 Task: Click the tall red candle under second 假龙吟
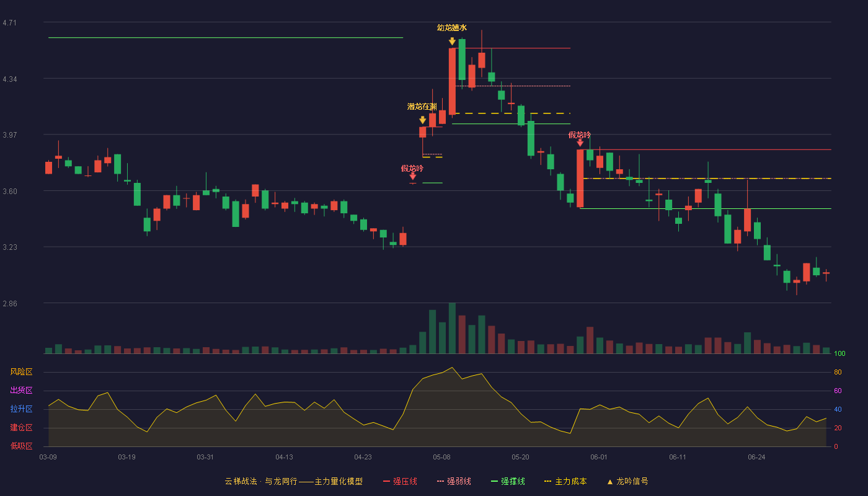pyautogui.click(x=580, y=178)
